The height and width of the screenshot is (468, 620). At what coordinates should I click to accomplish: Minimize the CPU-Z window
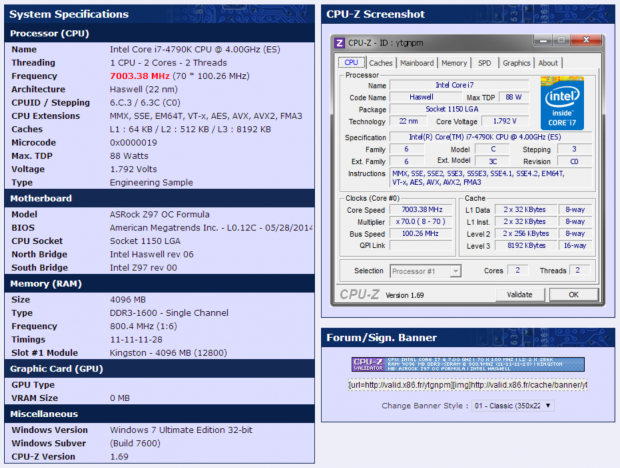click(x=543, y=40)
